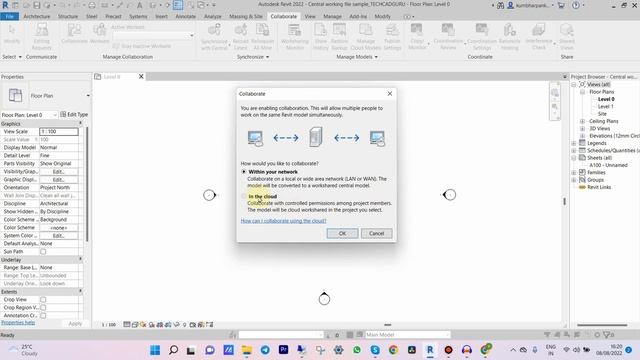Select Level 1 in Project Browser
Image resolution: width=640 pixels, height=360 pixels.
(605, 107)
